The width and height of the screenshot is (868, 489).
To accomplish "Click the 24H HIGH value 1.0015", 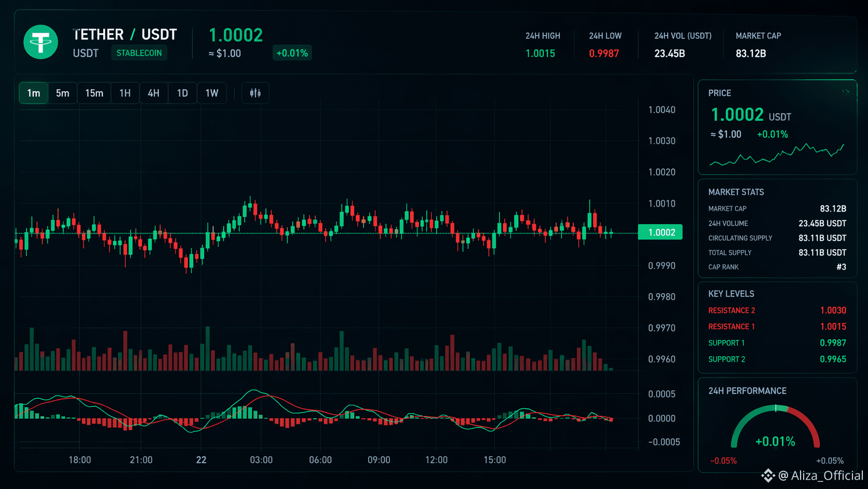I will pos(540,54).
